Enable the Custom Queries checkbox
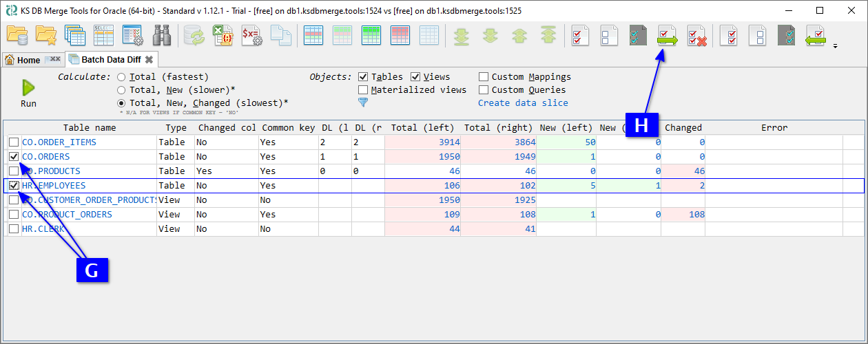This screenshot has height=344, width=868. click(x=484, y=90)
